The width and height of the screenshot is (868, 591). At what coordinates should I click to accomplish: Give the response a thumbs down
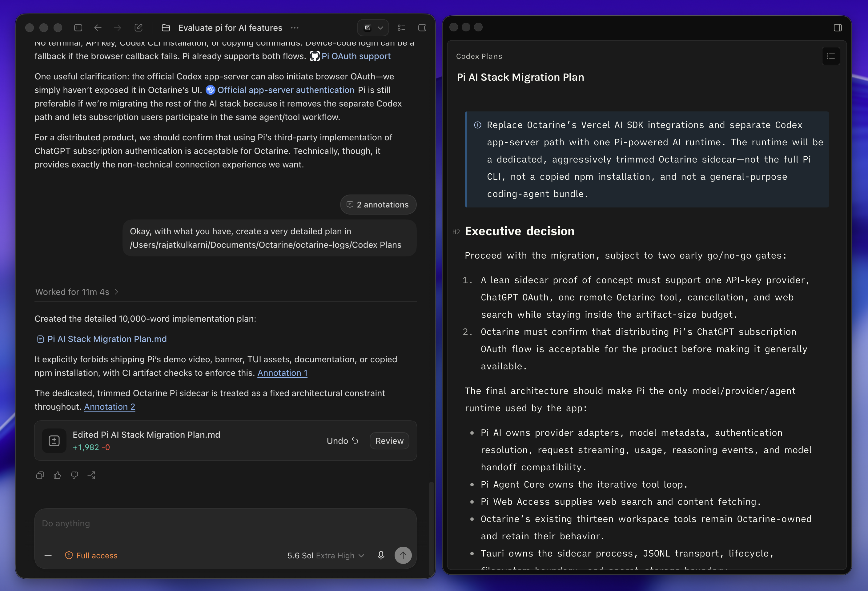74,475
